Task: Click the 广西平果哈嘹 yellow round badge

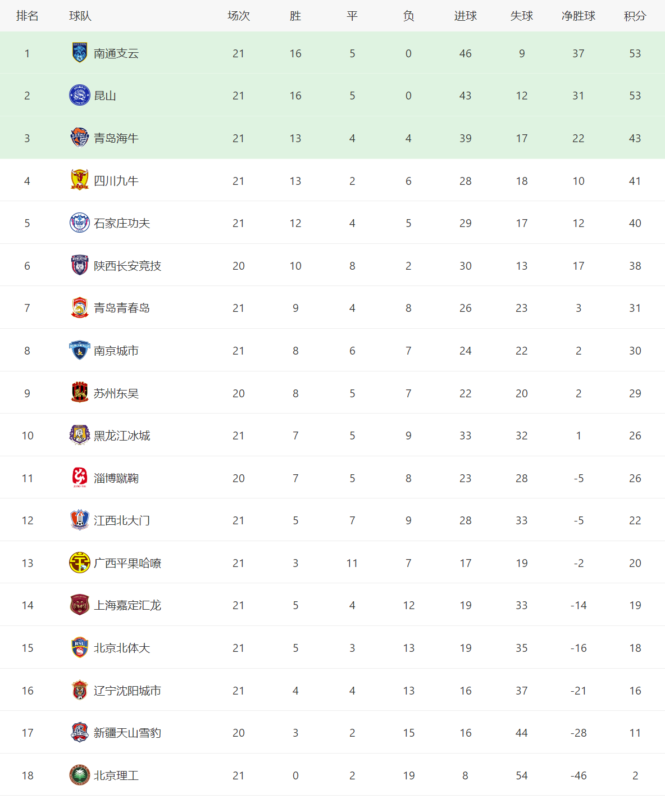Action: (x=80, y=562)
